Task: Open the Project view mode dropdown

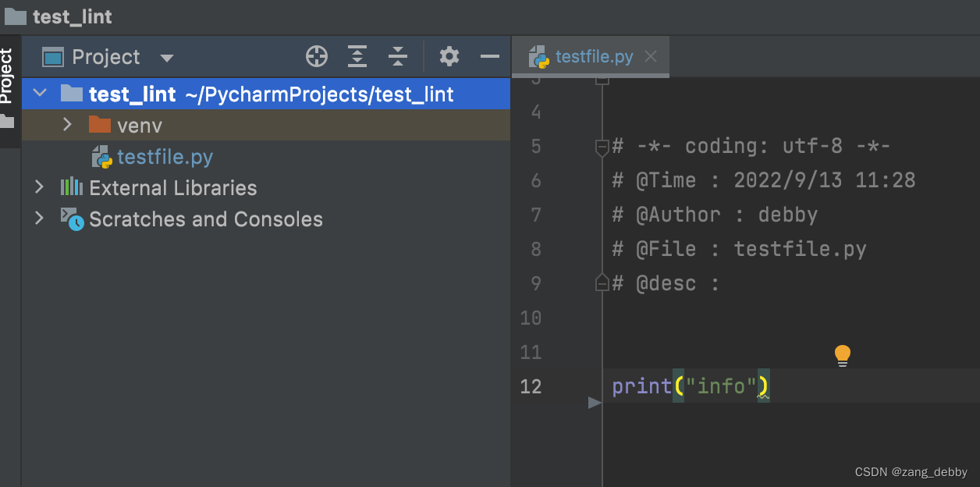Action: pyautogui.click(x=166, y=56)
